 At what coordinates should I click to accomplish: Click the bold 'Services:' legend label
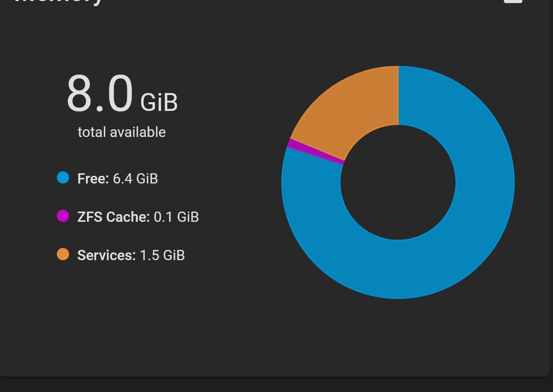(106, 256)
